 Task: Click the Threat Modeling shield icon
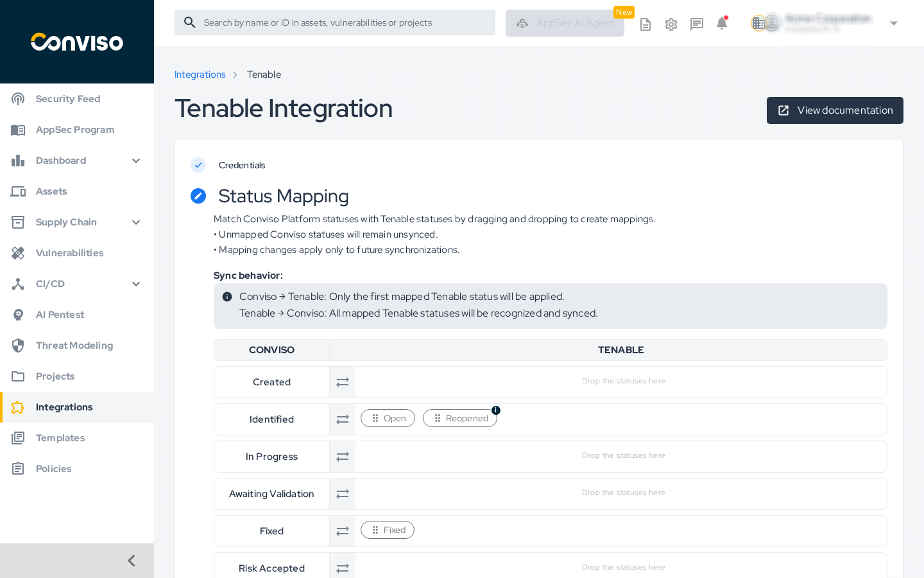click(18, 346)
